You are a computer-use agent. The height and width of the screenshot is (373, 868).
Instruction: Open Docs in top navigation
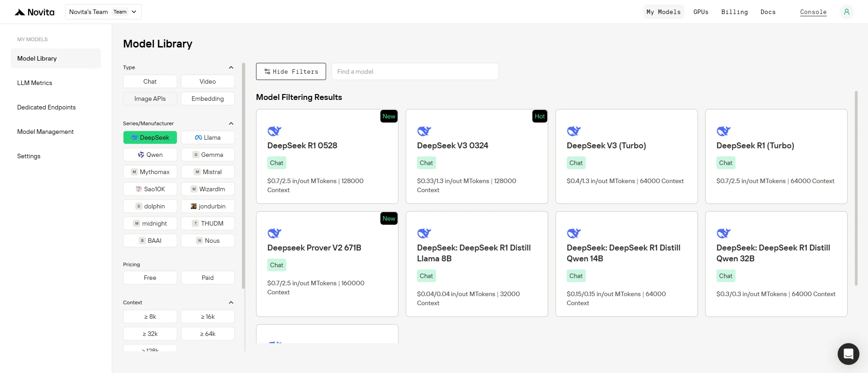pyautogui.click(x=768, y=12)
